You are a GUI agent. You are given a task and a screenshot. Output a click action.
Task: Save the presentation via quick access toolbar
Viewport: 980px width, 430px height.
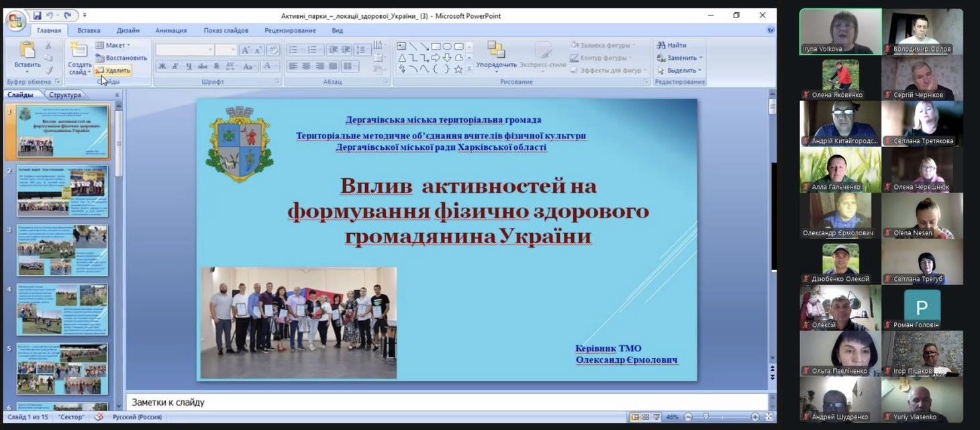pos(37,15)
